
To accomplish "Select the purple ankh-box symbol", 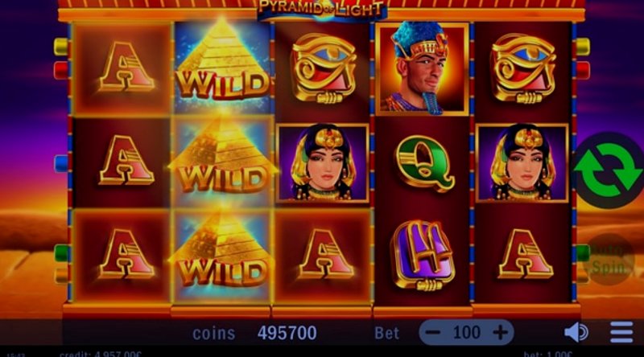I will point(423,255).
